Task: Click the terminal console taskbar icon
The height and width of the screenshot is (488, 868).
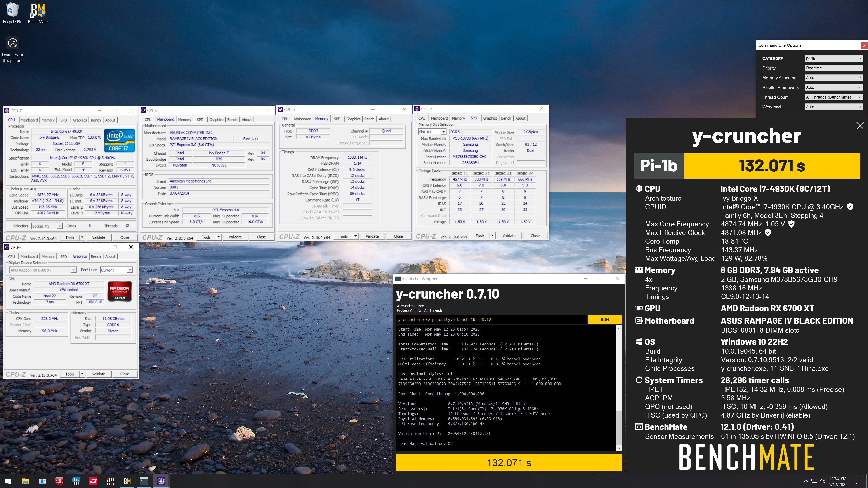Action: click(x=144, y=481)
